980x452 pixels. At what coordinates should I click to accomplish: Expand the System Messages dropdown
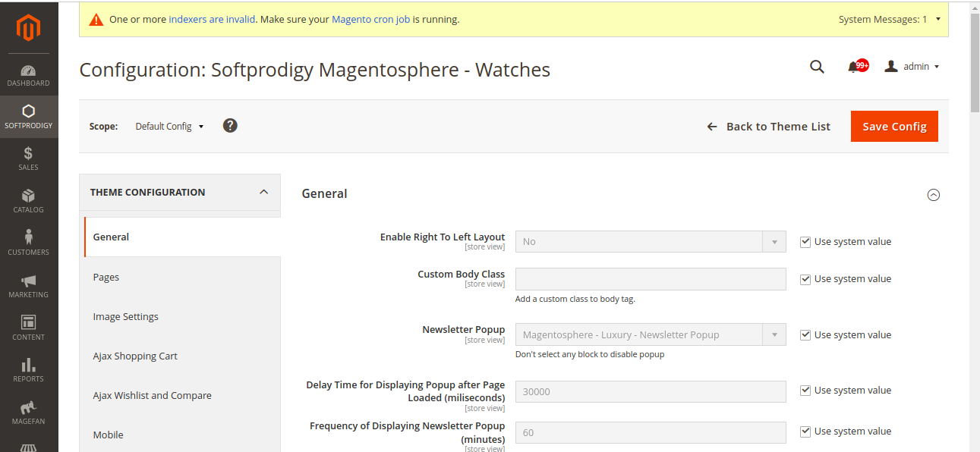pyautogui.click(x=890, y=20)
